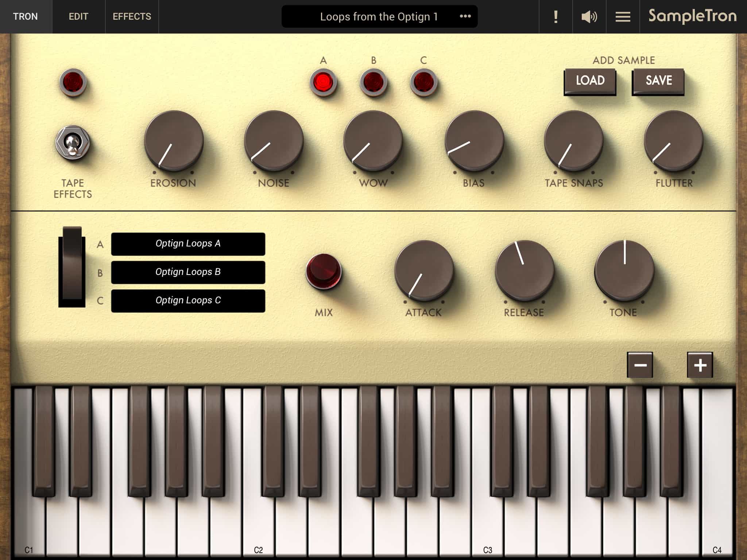747x560 pixels.
Task: Play the C3 white key
Action: coord(488,525)
